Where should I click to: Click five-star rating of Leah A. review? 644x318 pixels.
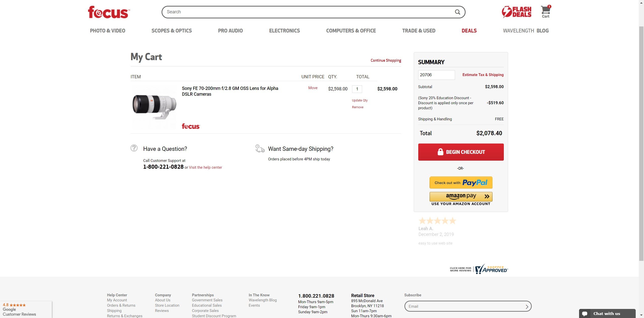tap(437, 221)
